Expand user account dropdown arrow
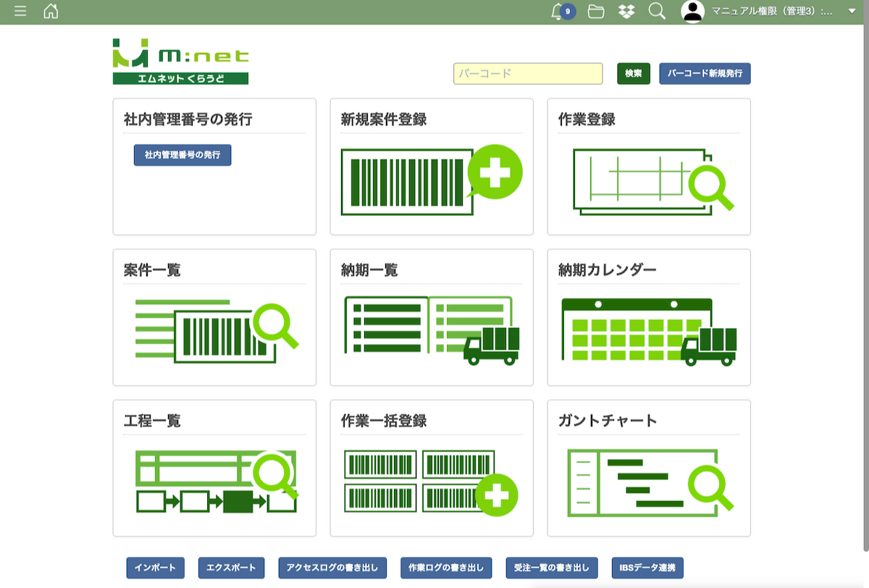This screenshot has width=869, height=588. tap(852, 12)
